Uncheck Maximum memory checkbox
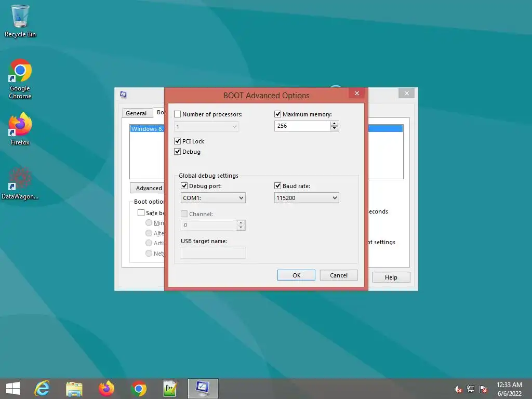 [x=277, y=114]
